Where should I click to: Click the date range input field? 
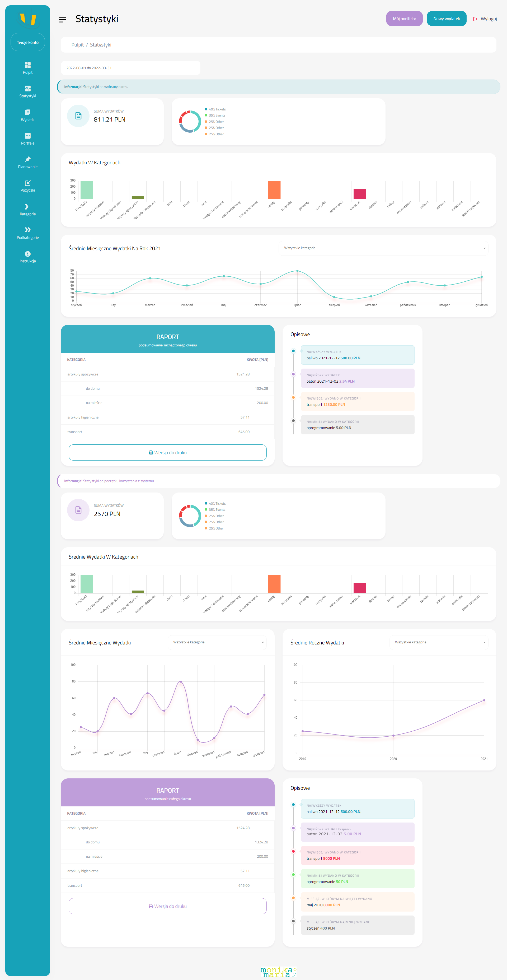[x=130, y=68]
